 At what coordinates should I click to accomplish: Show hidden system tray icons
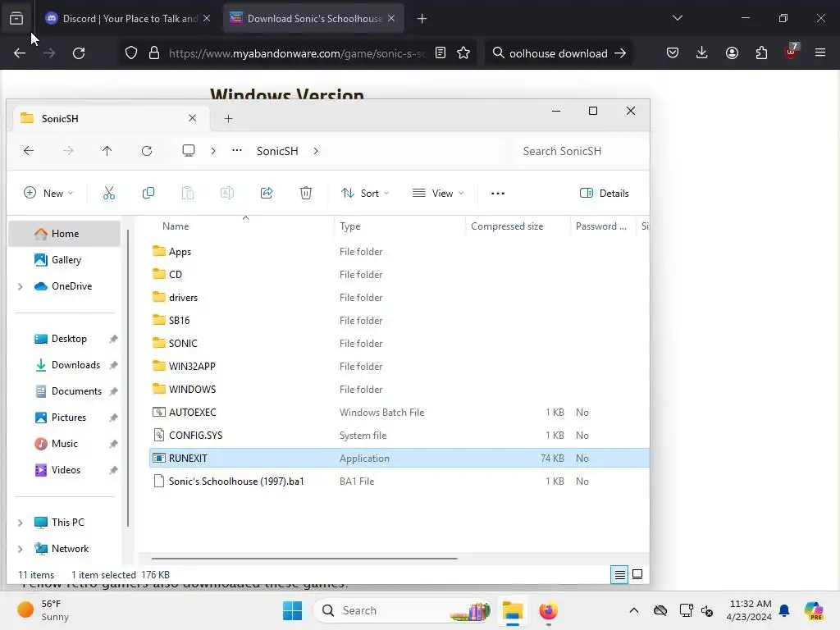634,610
